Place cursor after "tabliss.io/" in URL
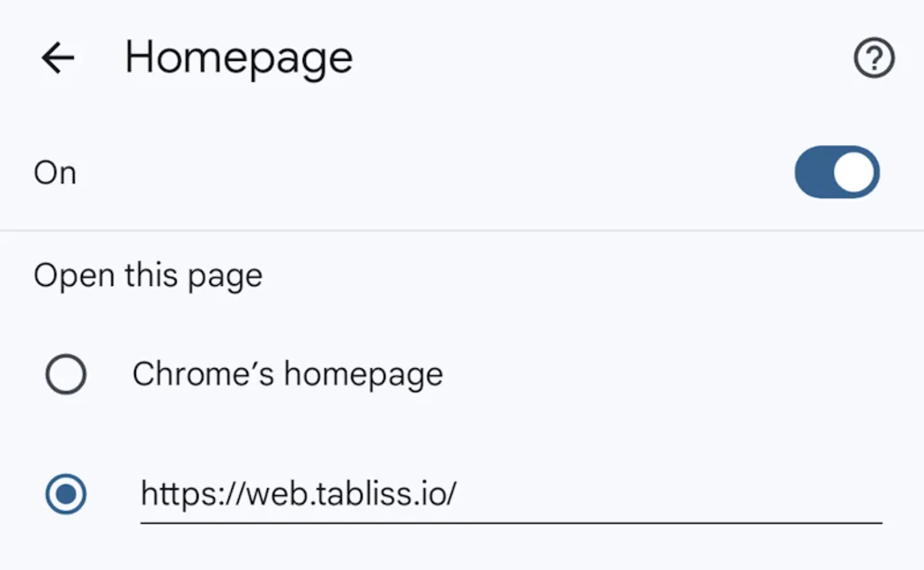The width and height of the screenshot is (924, 570). coord(459,493)
